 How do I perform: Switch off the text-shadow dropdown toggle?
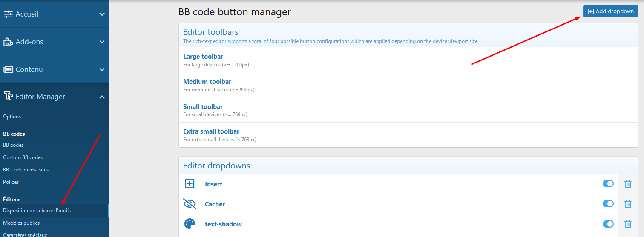(608, 224)
